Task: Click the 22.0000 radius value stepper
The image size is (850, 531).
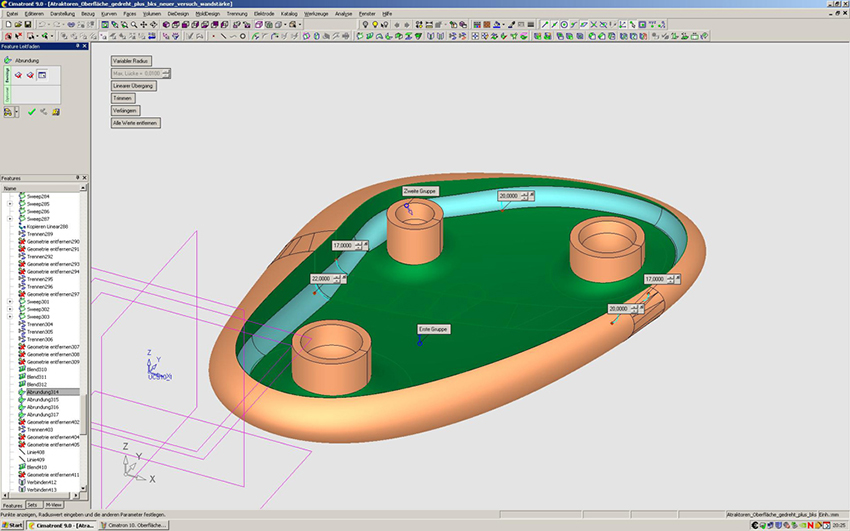Action: pyautogui.click(x=339, y=279)
